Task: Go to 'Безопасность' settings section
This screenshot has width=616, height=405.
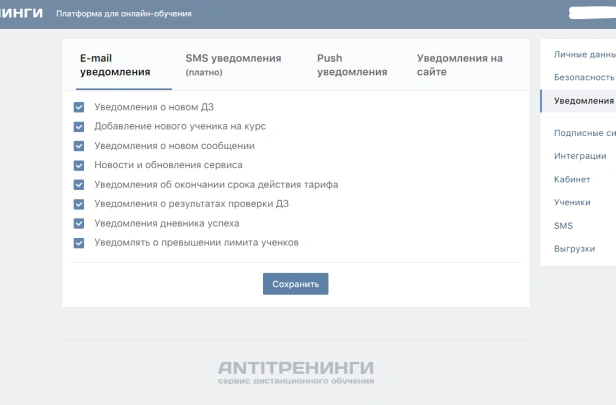Action: pyautogui.click(x=584, y=77)
